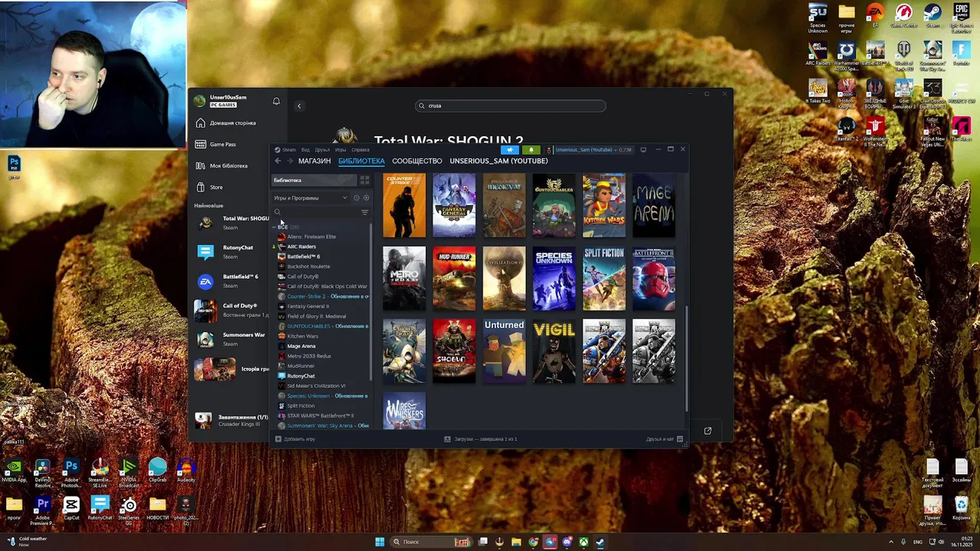Screen dimensions: 980x551
Task: Select Metro 2033 Redux in game list
Action: point(309,356)
